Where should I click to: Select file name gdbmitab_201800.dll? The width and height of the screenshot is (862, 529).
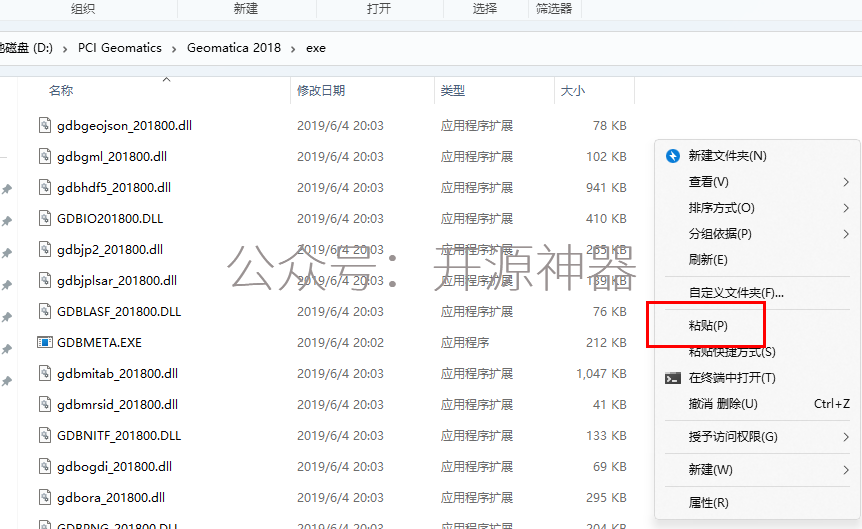tap(117, 374)
